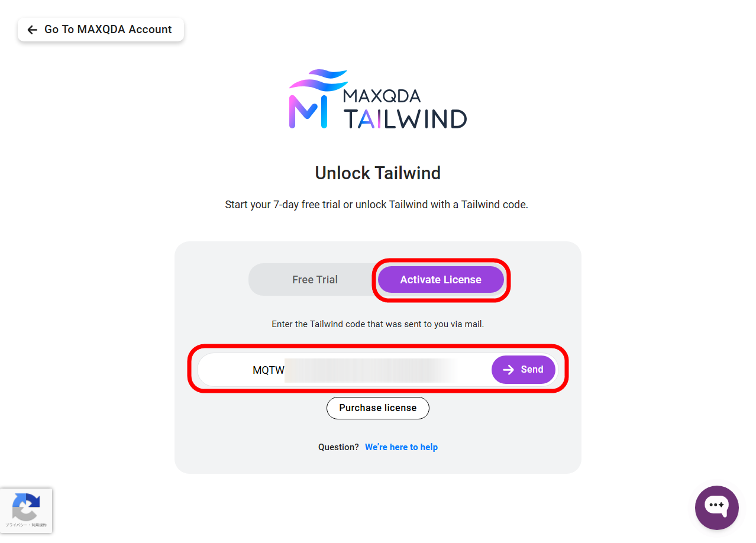Click the back arrow icon beside Go To MAXQDA Account
The height and width of the screenshot is (543, 756).
[33, 30]
